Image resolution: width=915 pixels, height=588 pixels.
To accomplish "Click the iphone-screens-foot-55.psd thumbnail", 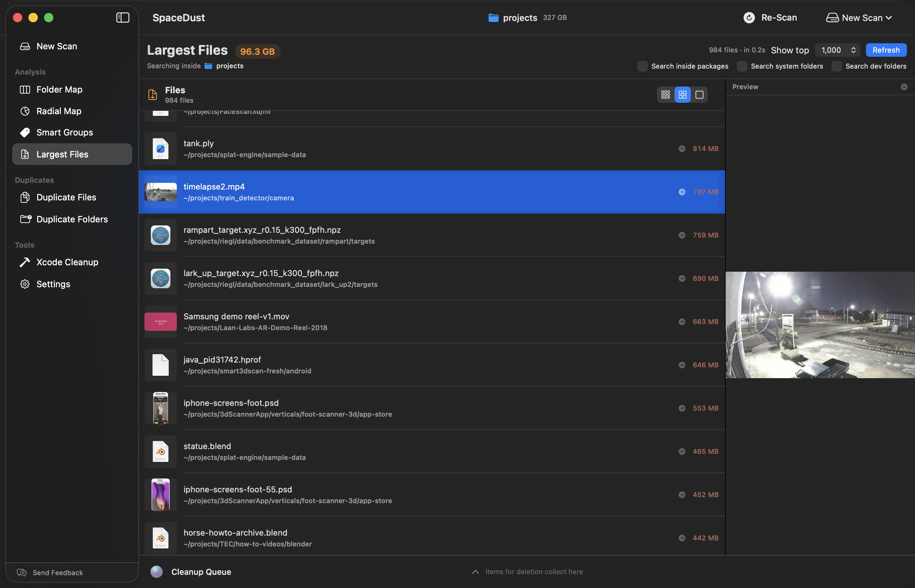I will 161,494.
